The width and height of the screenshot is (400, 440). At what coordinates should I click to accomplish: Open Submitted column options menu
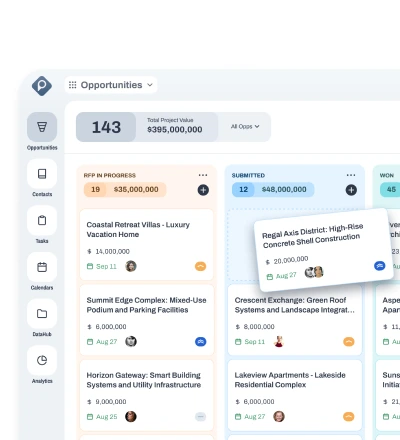point(351,175)
